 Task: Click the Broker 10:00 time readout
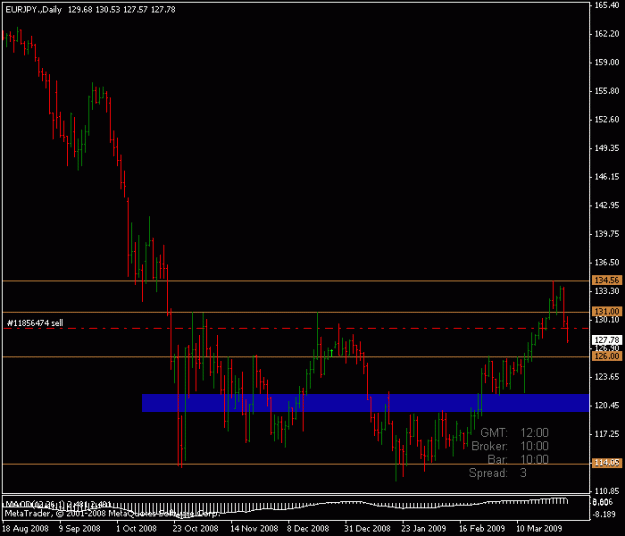510,446
